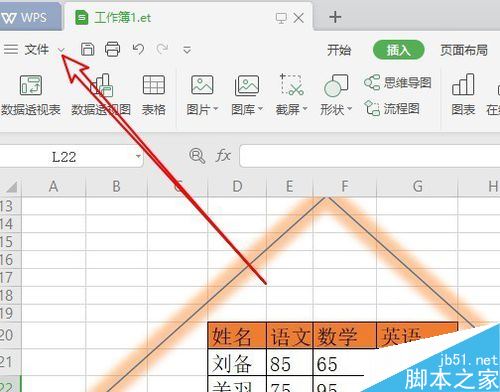
Task: Insert a 数据透视图 pivot chart
Action: (101, 95)
